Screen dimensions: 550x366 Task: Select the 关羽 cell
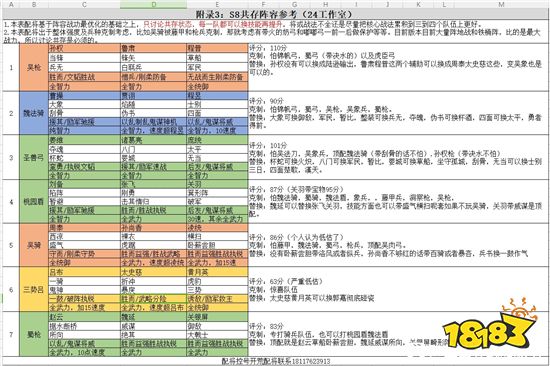217,184
